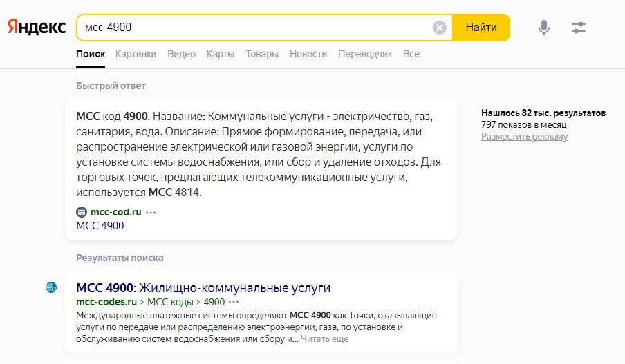
Task: Open the Карты tab
Action: click(221, 54)
